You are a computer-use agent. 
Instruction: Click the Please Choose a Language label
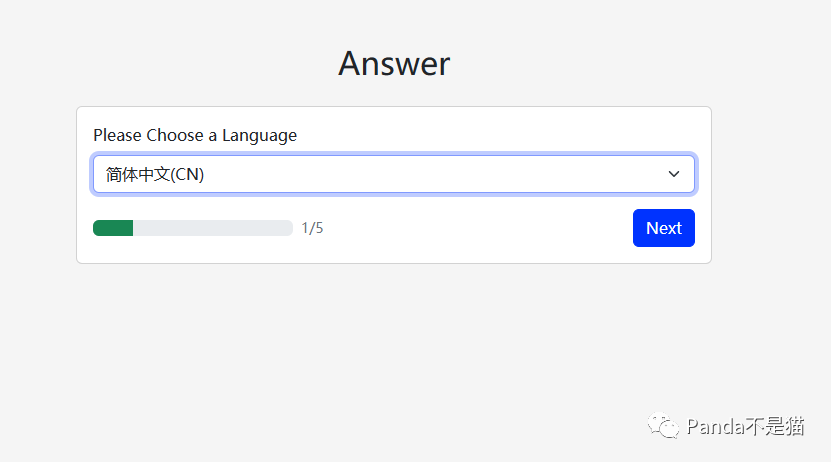click(195, 135)
